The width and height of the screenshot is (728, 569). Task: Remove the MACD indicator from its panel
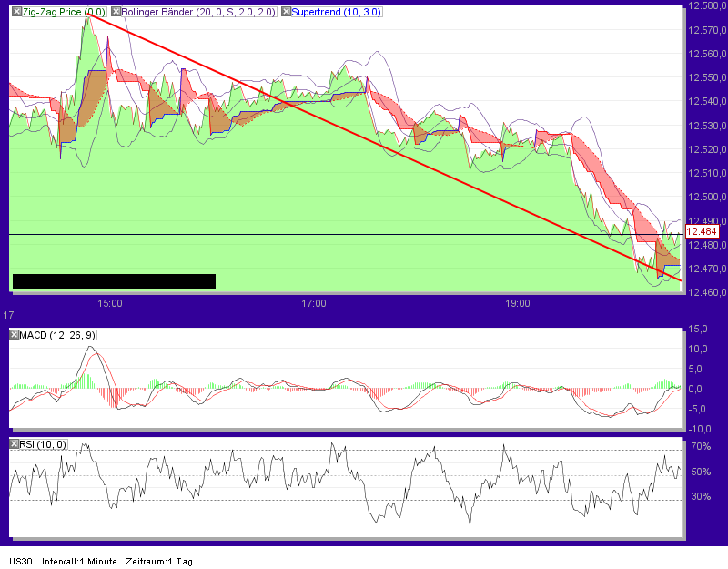click(x=13, y=334)
